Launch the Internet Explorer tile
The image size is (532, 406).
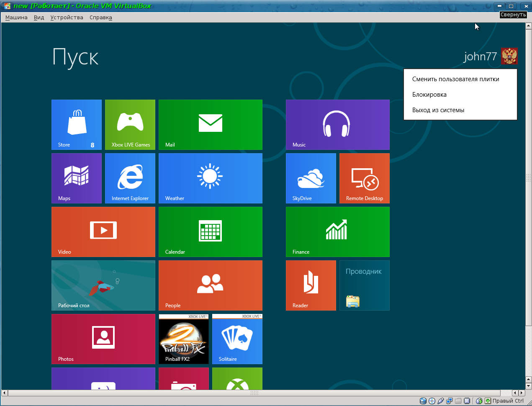130,178
